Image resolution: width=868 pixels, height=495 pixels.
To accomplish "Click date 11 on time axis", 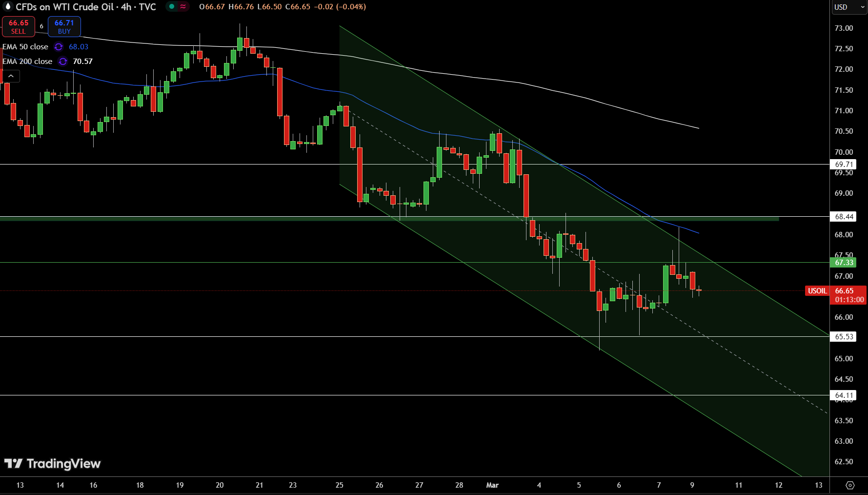I will pyautogui.click(x=739, y=485).
